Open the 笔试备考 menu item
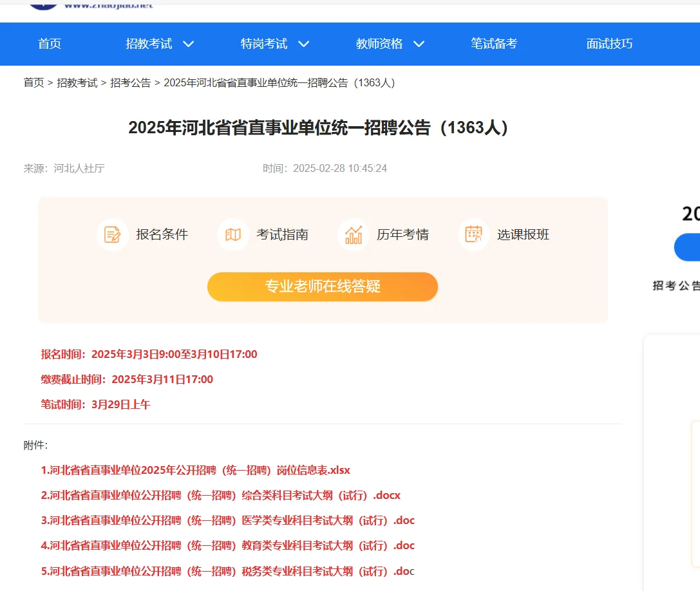Viewport: 700px width, 591px height. [493, 44]
